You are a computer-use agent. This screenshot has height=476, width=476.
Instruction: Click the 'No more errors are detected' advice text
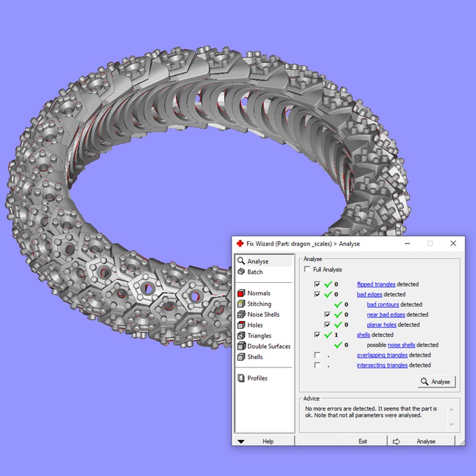point(371,412)
